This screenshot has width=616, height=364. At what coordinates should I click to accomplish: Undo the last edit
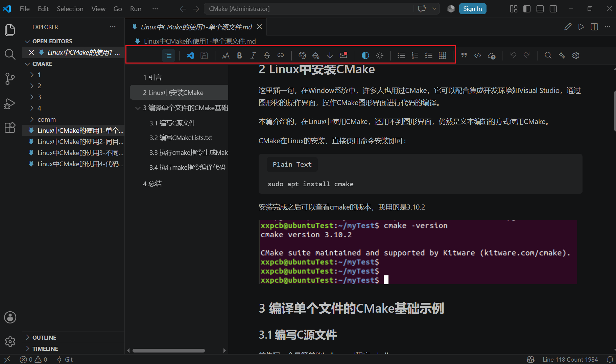[513, 55]
